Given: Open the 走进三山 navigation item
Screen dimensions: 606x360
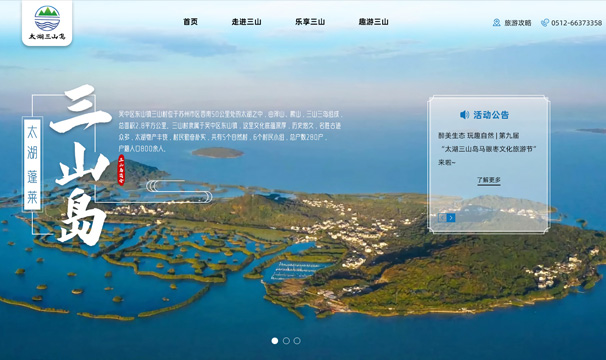Looking at the screenshot, I should click(x=246, y=22).
